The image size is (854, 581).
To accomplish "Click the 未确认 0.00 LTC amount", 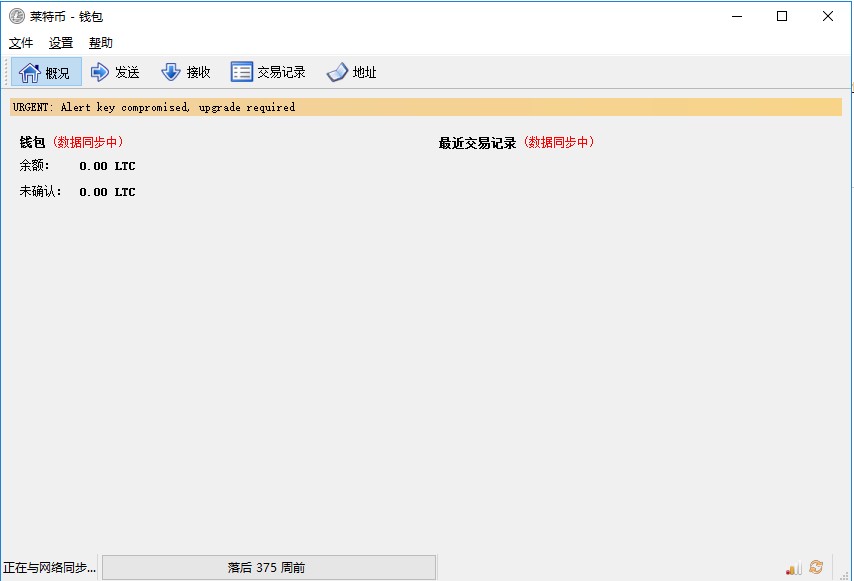I will (107, 192).
